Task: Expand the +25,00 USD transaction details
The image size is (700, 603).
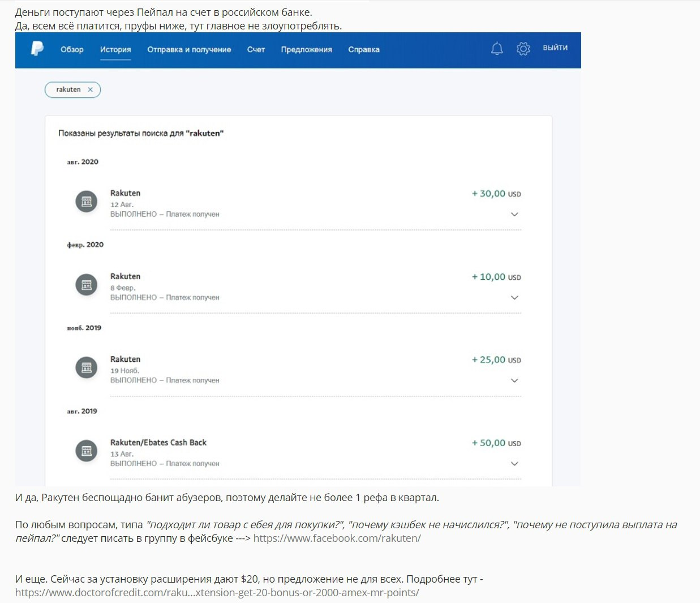Action: (x=514, y=380)
